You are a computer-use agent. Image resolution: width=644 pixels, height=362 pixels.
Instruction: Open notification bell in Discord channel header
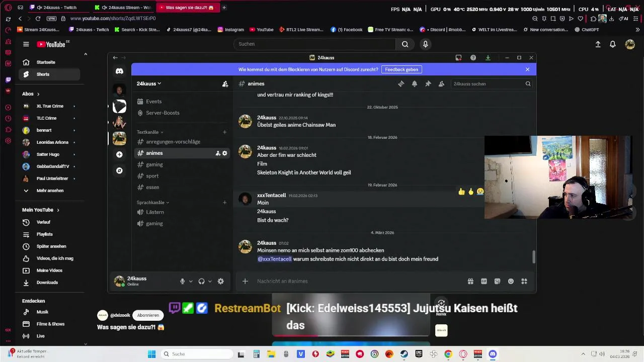point(415,84)
